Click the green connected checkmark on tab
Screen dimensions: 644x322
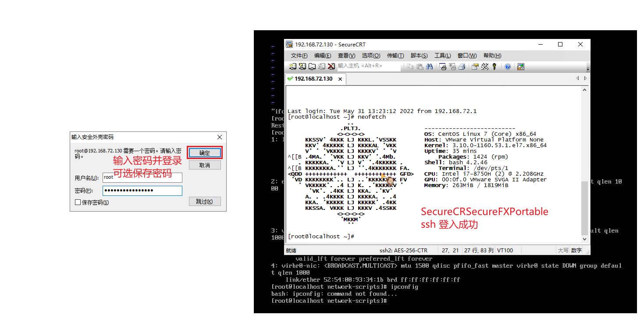[290, 79]
